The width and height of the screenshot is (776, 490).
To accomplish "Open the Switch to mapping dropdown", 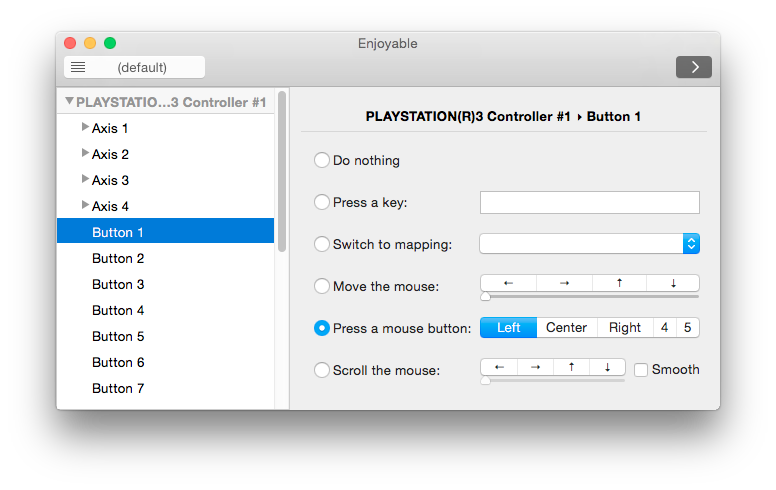I will pos(589,244).
